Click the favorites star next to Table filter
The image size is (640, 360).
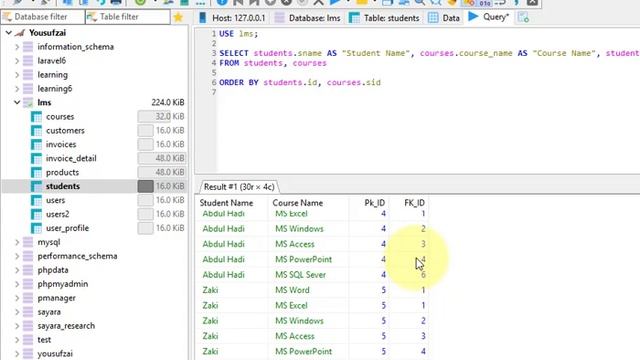pyautogui.click(x=178, y=17)
